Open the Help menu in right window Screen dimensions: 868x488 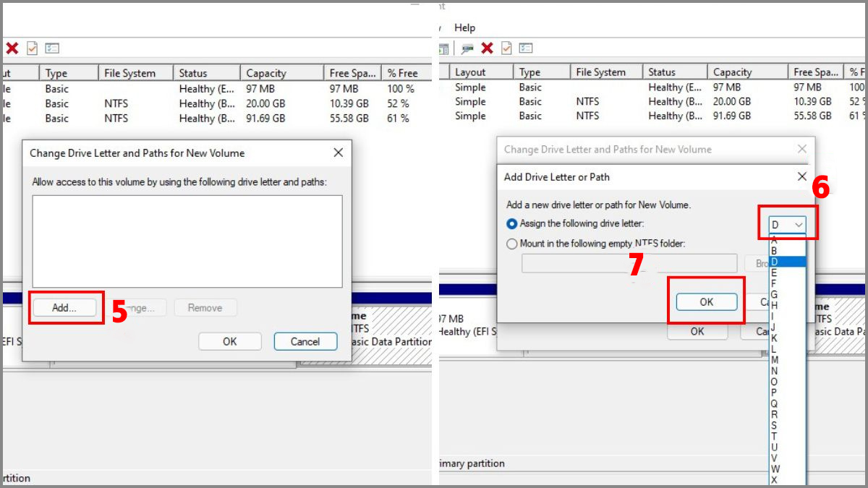point(464,27)
